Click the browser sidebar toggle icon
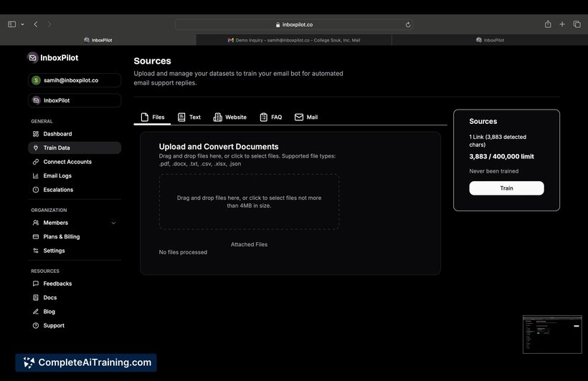This screenshot has width=588, height=381. 11,24
